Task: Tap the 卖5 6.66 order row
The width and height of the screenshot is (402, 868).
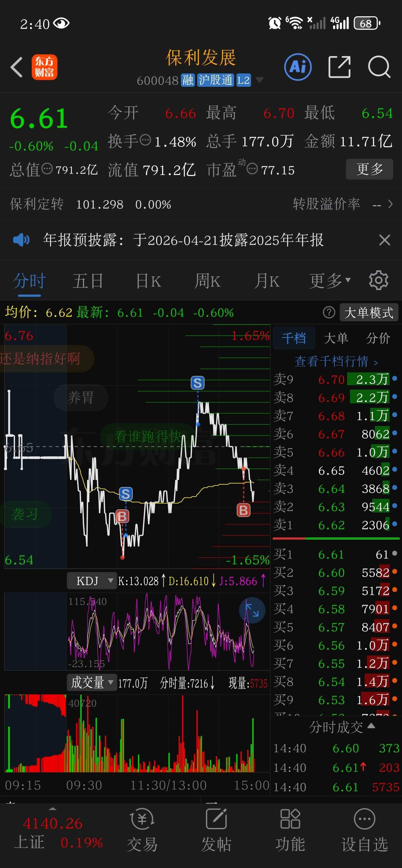Action: point(336,452)
